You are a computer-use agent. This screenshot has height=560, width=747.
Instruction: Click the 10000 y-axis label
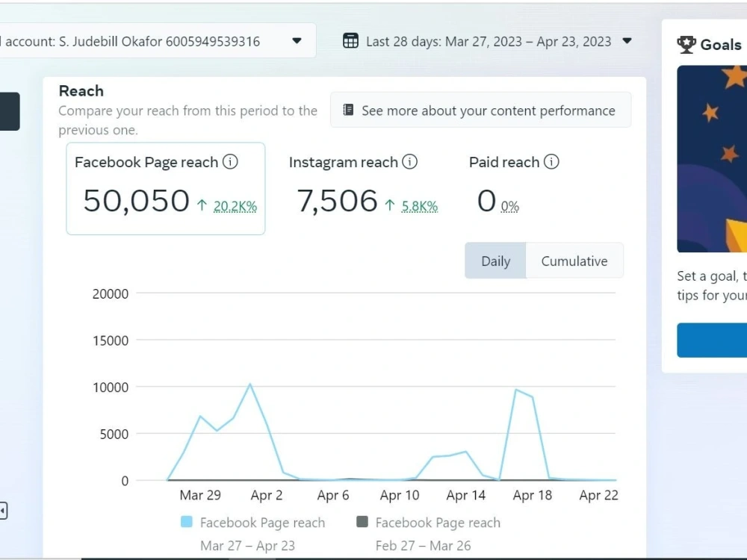(x=110, y=387)
